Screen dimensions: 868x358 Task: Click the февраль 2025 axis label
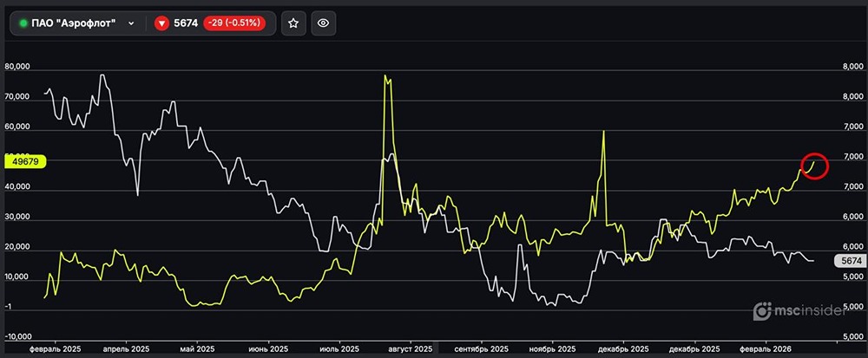[55, 349]
